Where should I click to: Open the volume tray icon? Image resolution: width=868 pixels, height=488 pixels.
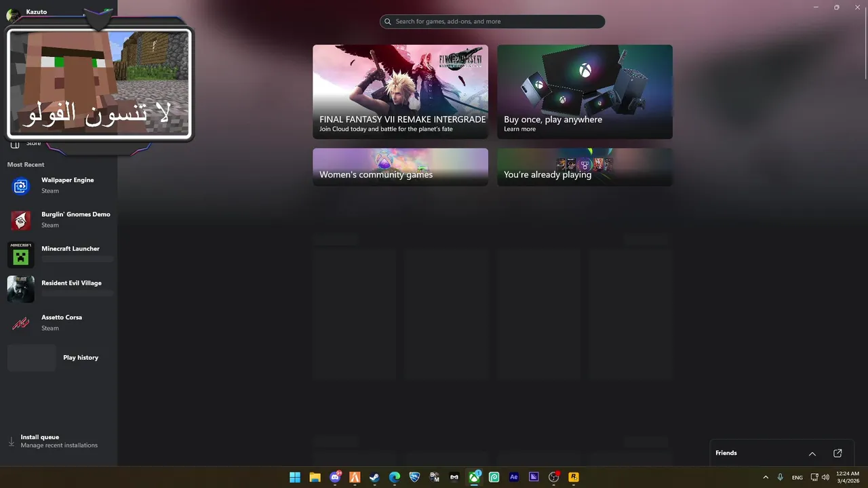pos(825,477)
